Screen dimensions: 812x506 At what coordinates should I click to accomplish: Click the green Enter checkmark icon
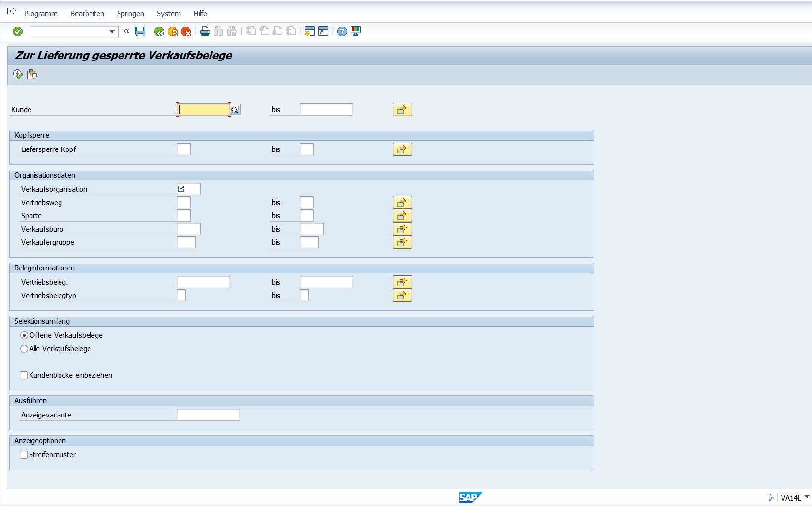[18, 31]
